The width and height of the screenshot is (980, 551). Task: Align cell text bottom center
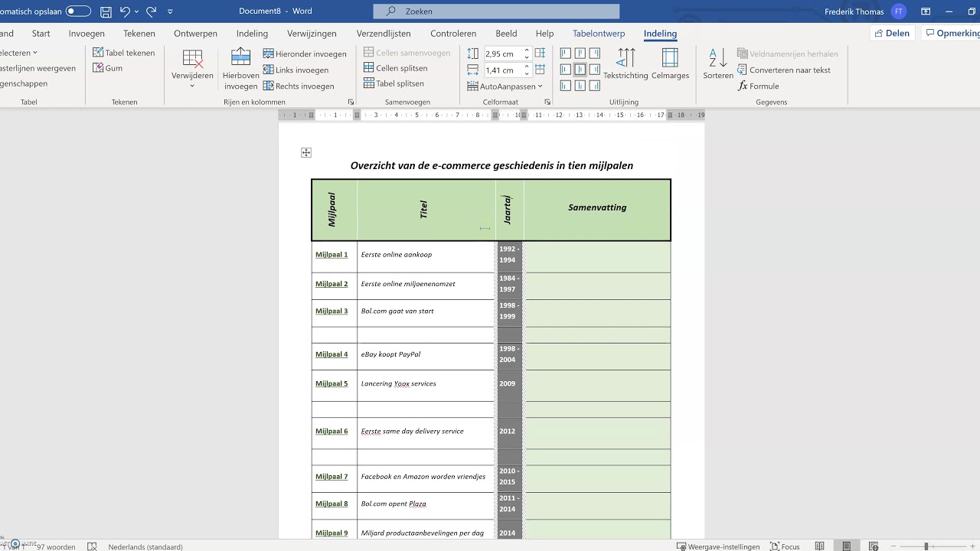tap(580, 86)
